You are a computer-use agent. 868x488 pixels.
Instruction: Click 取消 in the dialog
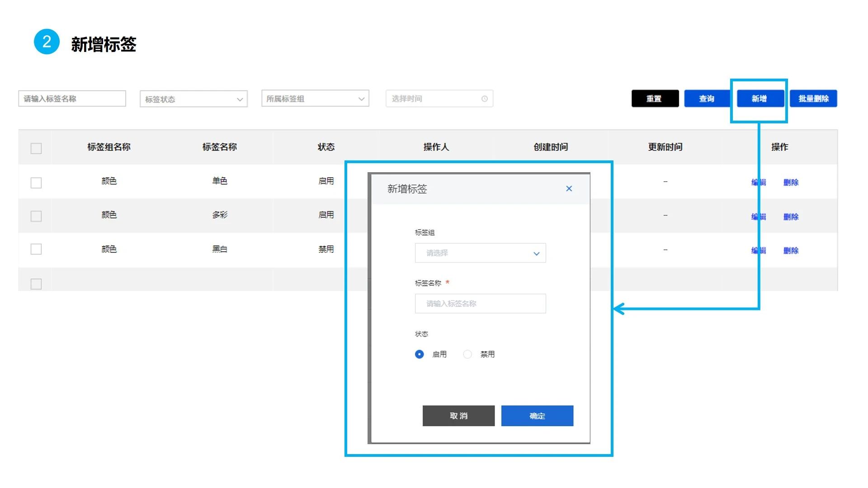(458, 416)
